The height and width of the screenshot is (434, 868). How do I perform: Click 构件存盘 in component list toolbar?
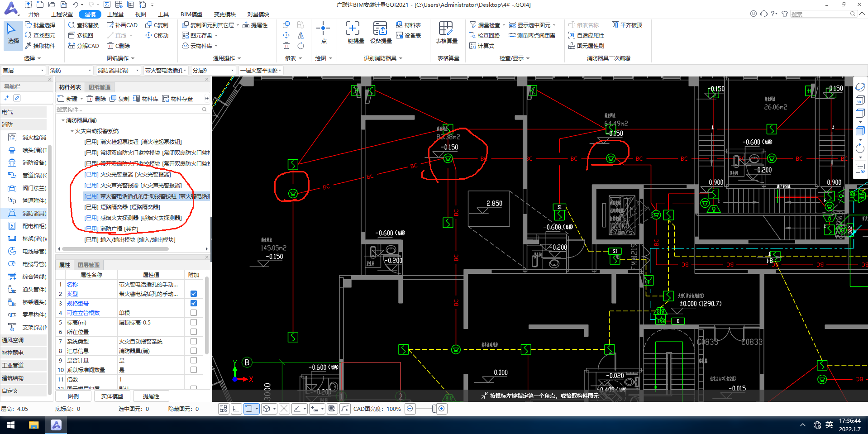point(178,99)
